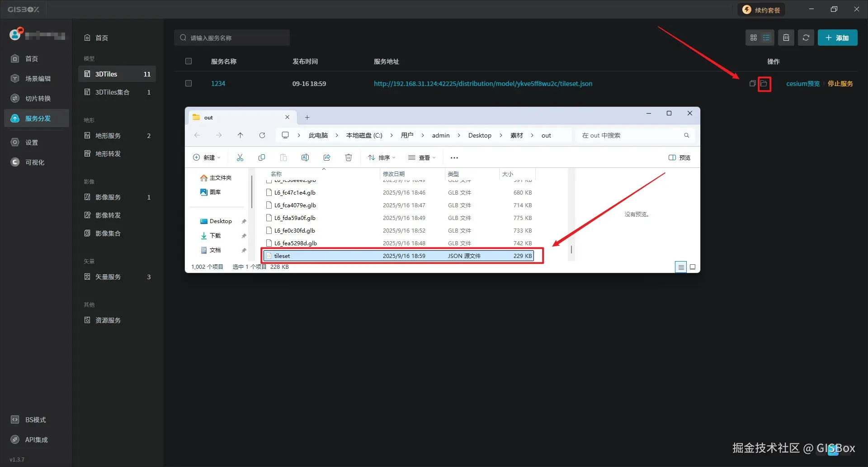
Task: Open 可视化 in the left sidebar
Action: pos(37,162)
